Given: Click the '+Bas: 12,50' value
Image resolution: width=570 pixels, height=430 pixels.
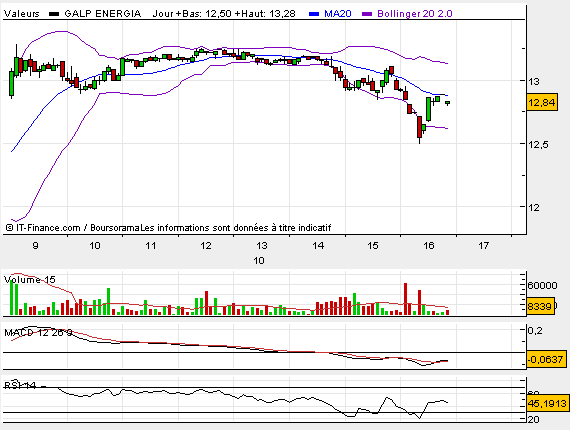Looking at the screenshot, I should click(204, 14).
